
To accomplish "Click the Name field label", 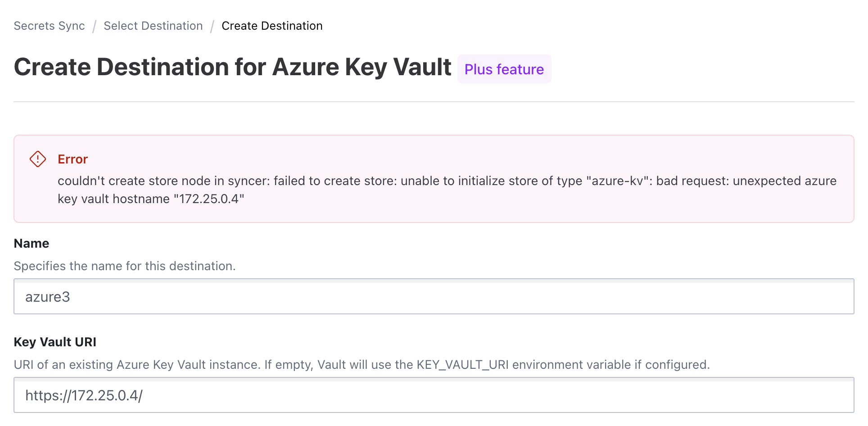I will (x=32, y=243).
